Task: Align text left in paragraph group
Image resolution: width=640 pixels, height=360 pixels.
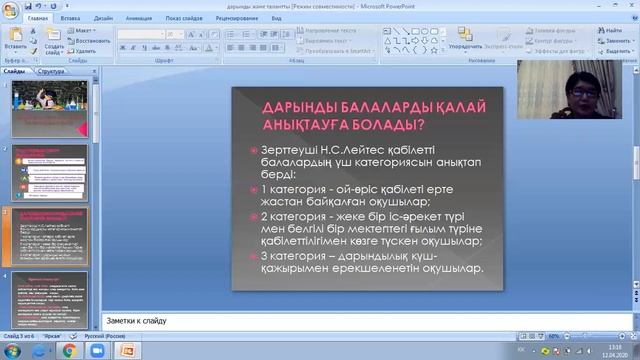Action: coord(230,48)
